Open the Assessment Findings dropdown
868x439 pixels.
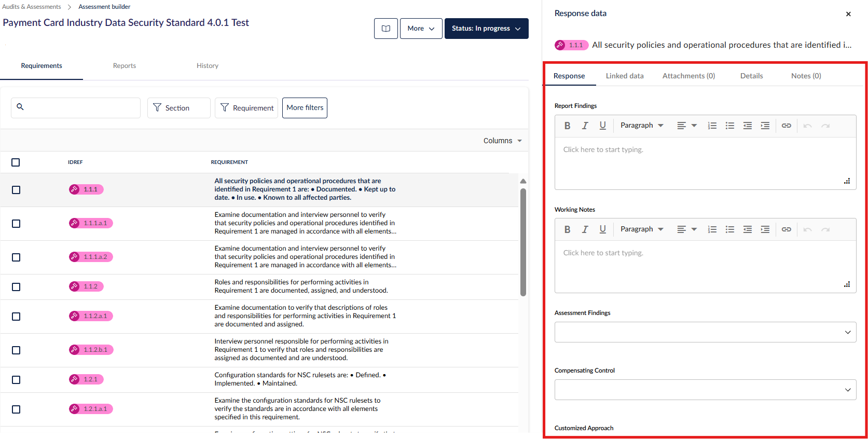coord(705,332)
